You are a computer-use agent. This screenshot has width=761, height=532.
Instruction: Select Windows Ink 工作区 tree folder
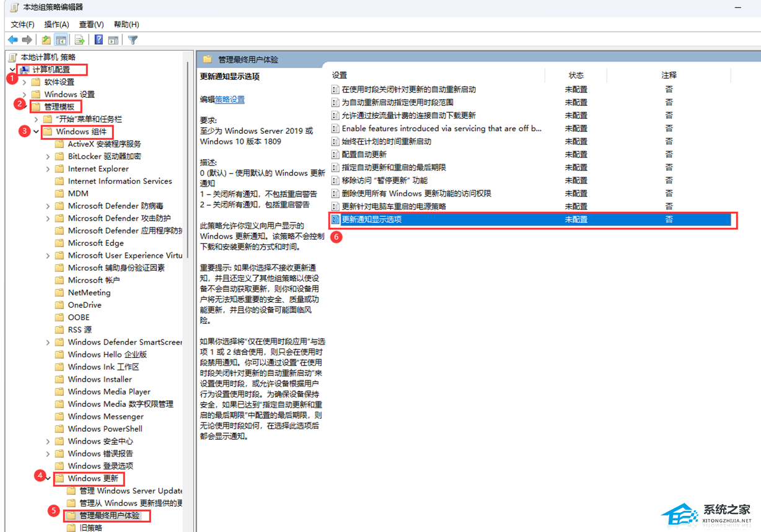tap(103, 367)
